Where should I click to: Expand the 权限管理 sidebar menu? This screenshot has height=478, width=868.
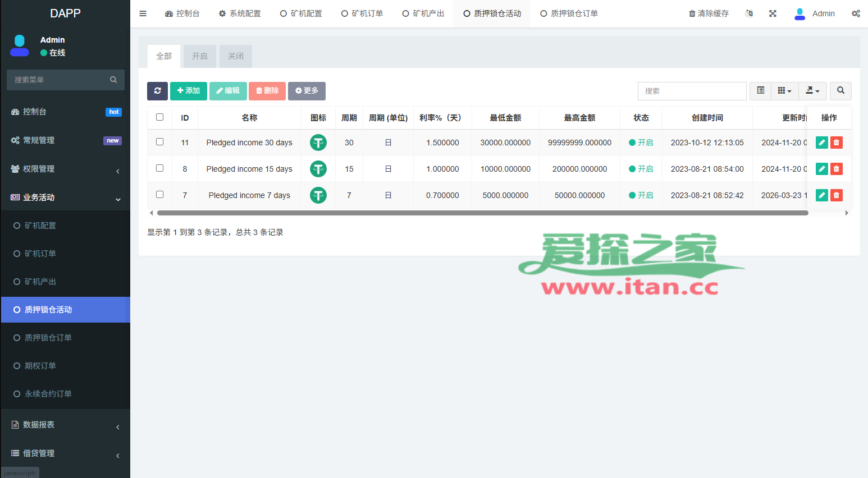65,169
